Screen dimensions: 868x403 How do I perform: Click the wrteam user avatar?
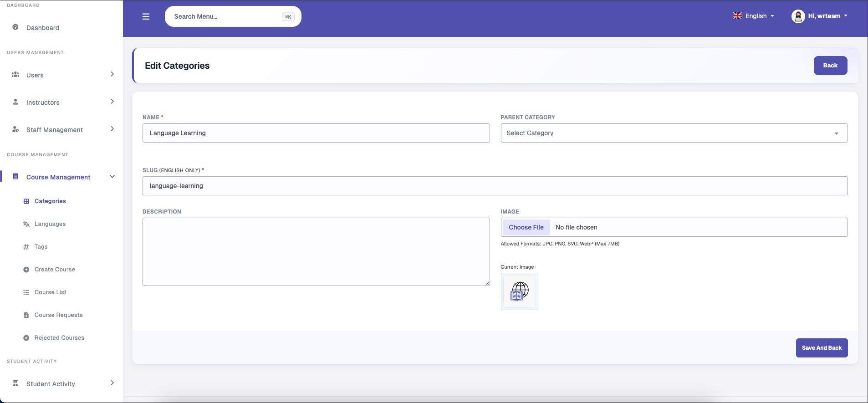point(798,16)
